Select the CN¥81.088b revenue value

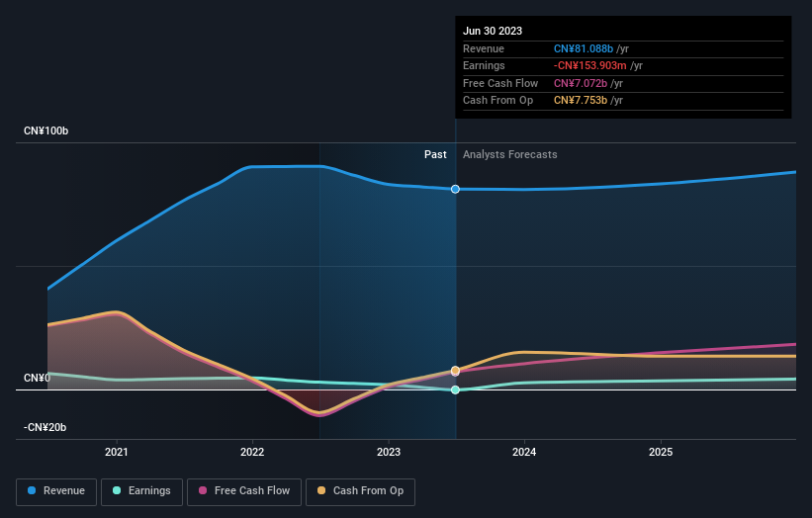(584, 48)
